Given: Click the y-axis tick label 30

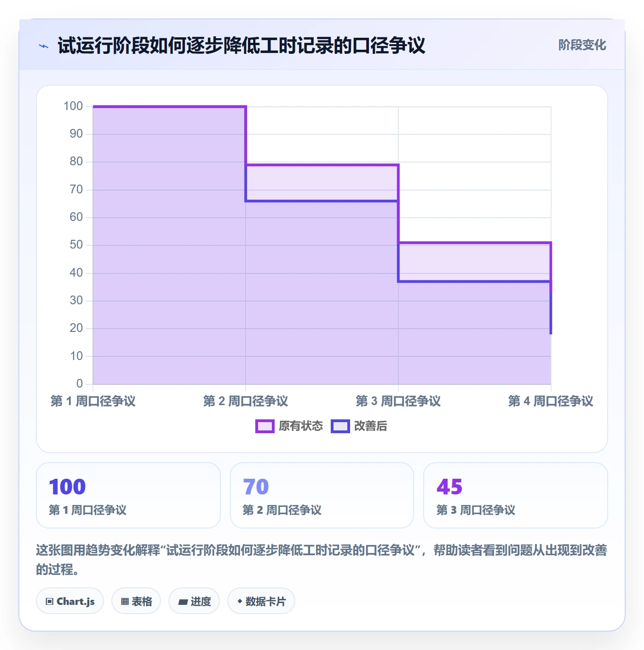Looking at the screenshot, I should pyautogui.click(x=76, y=301).
